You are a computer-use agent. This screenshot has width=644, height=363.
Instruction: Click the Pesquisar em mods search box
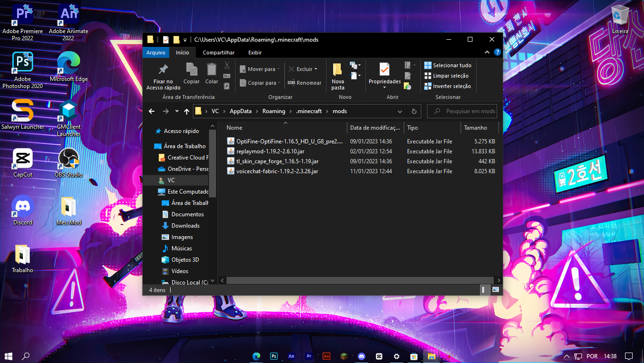462,111
